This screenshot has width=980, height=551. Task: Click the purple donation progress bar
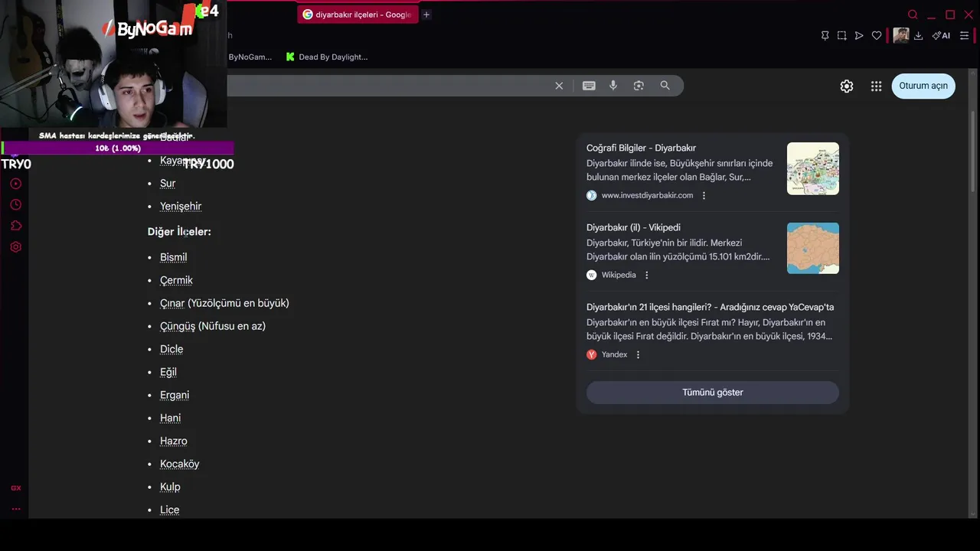[117, 148]
